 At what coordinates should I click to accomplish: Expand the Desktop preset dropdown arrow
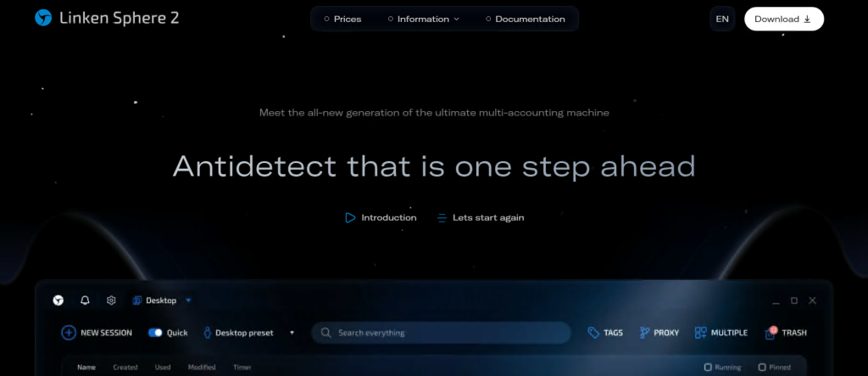[x=292, y=333]
